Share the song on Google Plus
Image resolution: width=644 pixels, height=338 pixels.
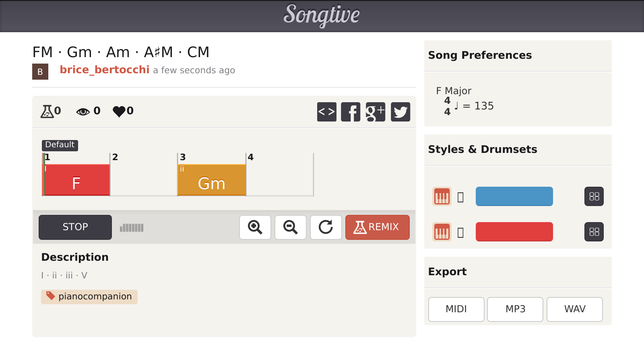coord(375,112)
